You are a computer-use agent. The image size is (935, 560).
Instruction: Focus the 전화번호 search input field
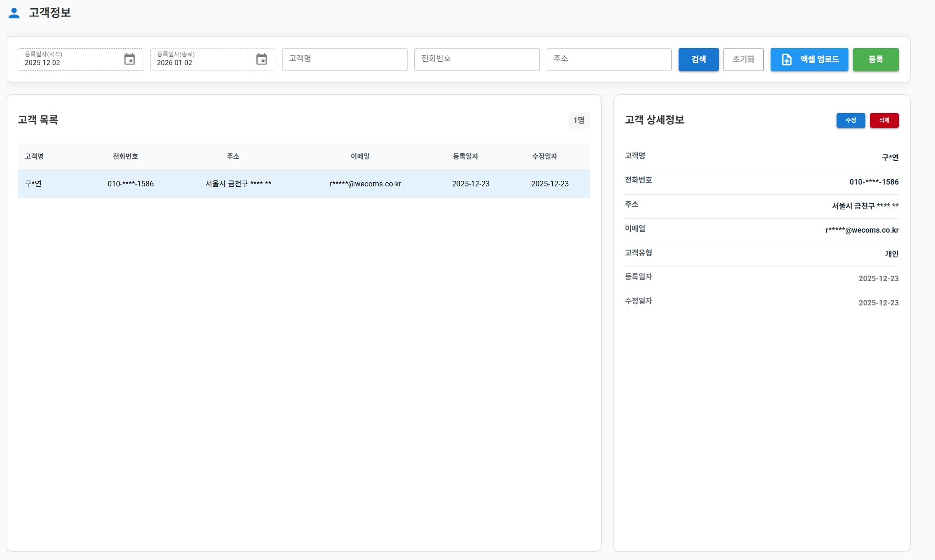click(x=477, y=60)
